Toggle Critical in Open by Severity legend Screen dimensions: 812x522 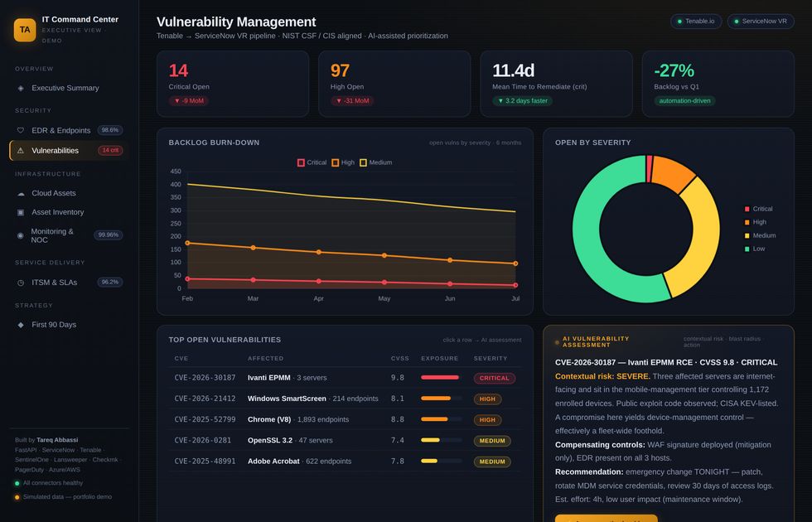pyautogui.click(x=758, y=209)
